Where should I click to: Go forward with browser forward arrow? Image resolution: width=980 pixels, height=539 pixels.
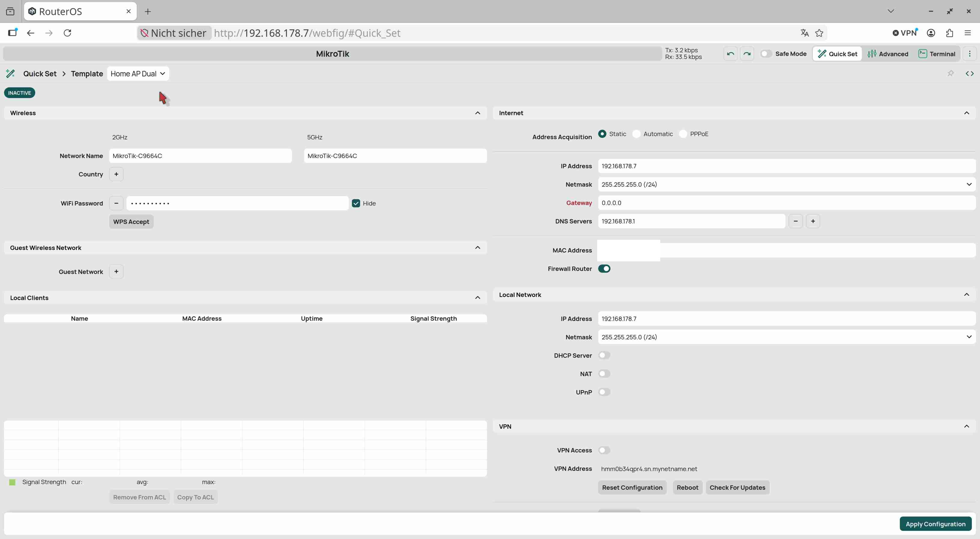pos(49,33)
